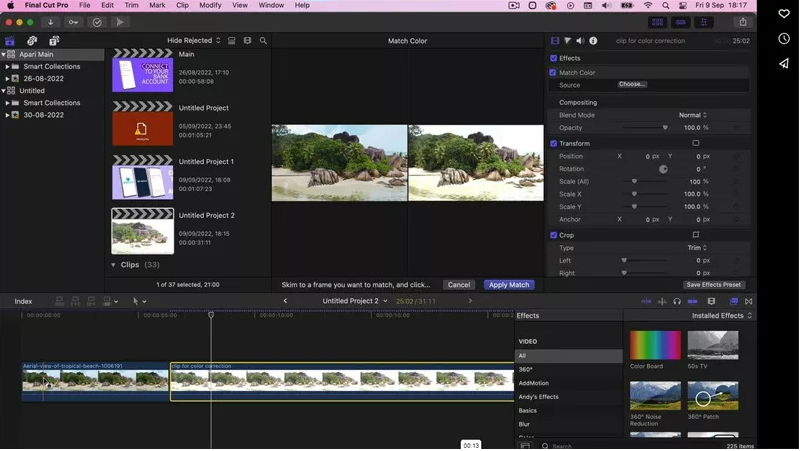Show the Info inspector icon
The width and height of the screenshot is (800, 451).
pyautogui.click(x=593, y=41)
